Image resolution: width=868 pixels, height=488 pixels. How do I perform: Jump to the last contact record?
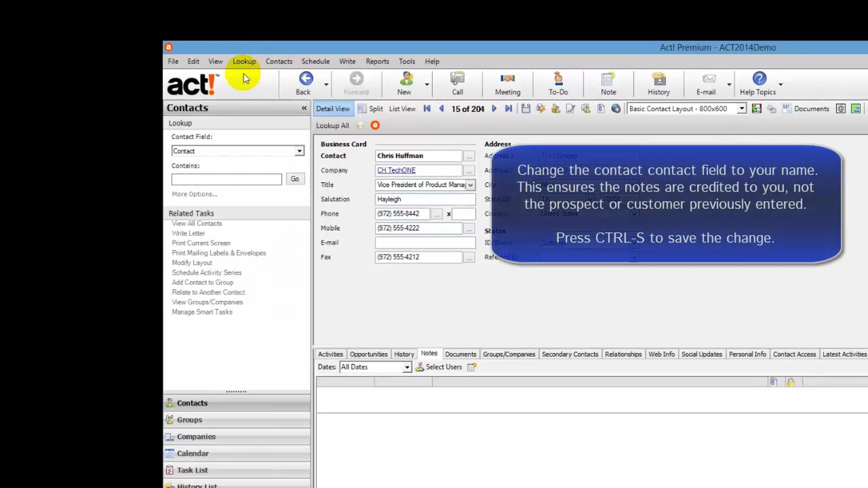pos(509,108)
